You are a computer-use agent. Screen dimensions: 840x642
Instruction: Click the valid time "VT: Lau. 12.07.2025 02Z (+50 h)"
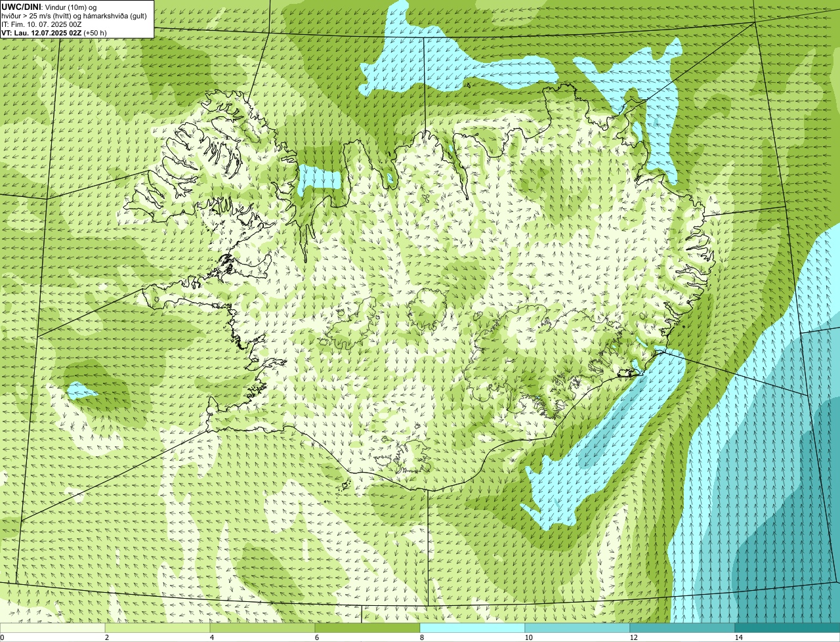pos(54,32)
